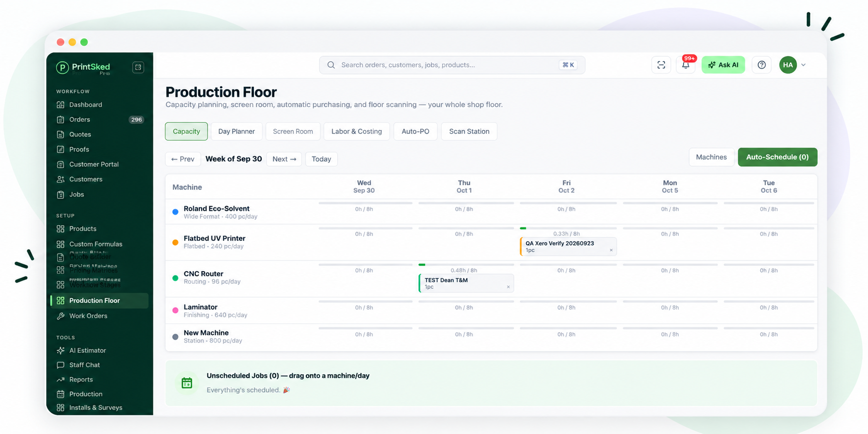Open the Screen Room tab
This screenshot has width=868, height=434.
click(x=293, y=131)
